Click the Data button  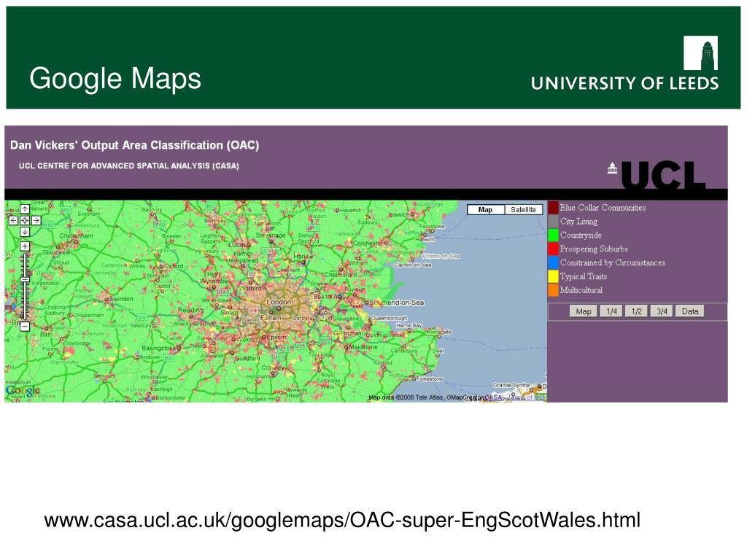click(690, 311)
